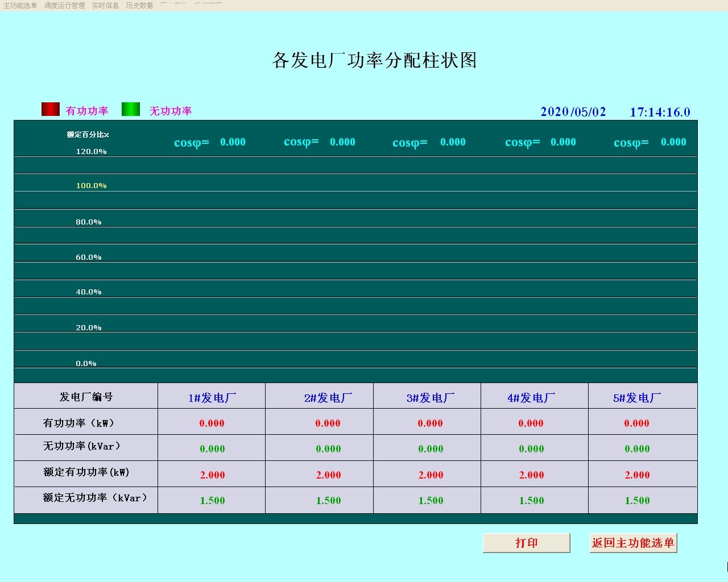Click 2#发电厂 额定无功功率 value 1.500
The height and width of the screenshot is (582, 728).
tap(328, 501)
